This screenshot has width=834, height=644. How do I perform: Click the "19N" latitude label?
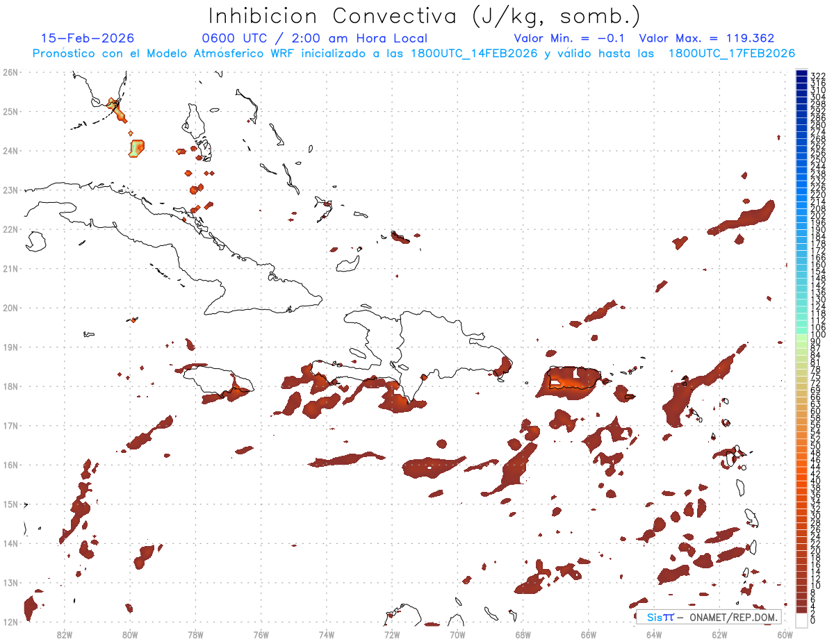(x=10, y=347)
